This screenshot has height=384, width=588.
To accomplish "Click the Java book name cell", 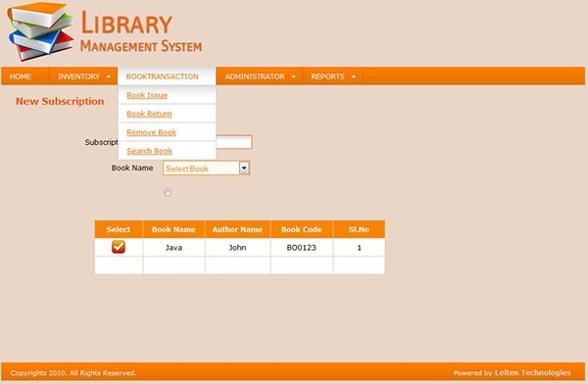I will [x=173, y=248].
